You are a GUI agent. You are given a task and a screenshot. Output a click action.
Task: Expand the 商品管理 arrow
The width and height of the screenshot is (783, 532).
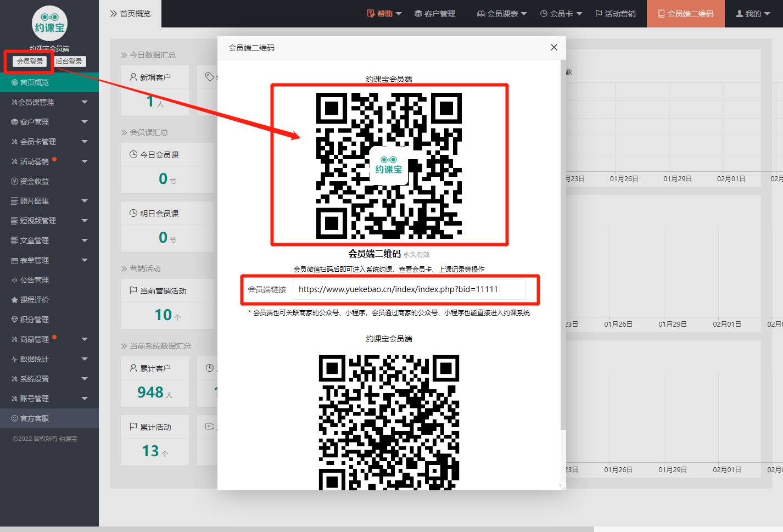[x=85, y=339]
